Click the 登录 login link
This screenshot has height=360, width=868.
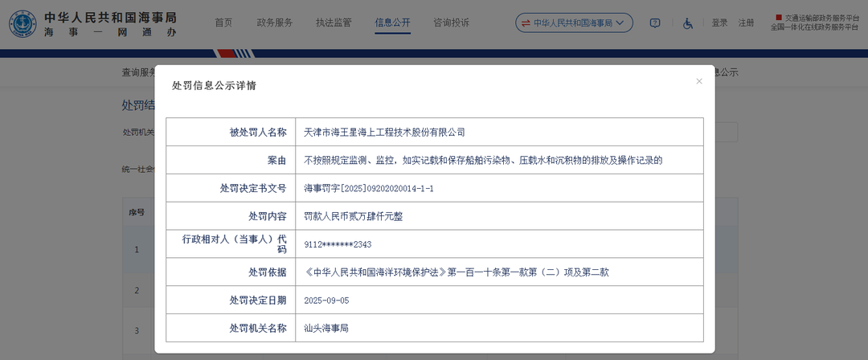click(719, 23)
